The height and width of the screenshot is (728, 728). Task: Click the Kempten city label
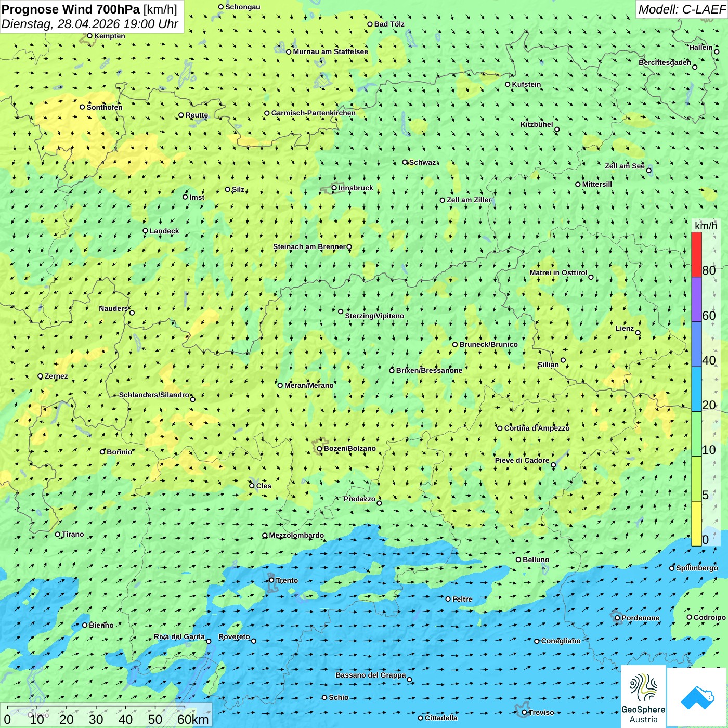[x=110, y=36]
